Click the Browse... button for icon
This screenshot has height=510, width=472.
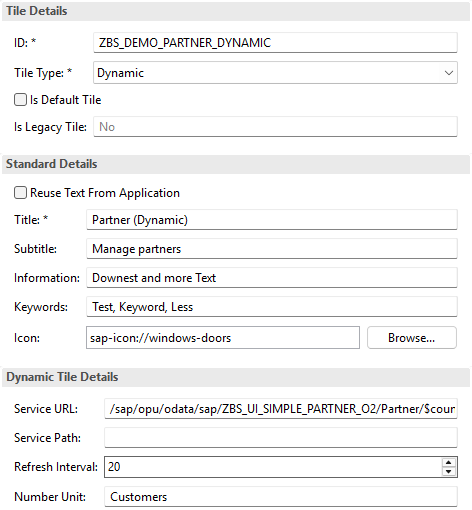pos(412,338)
